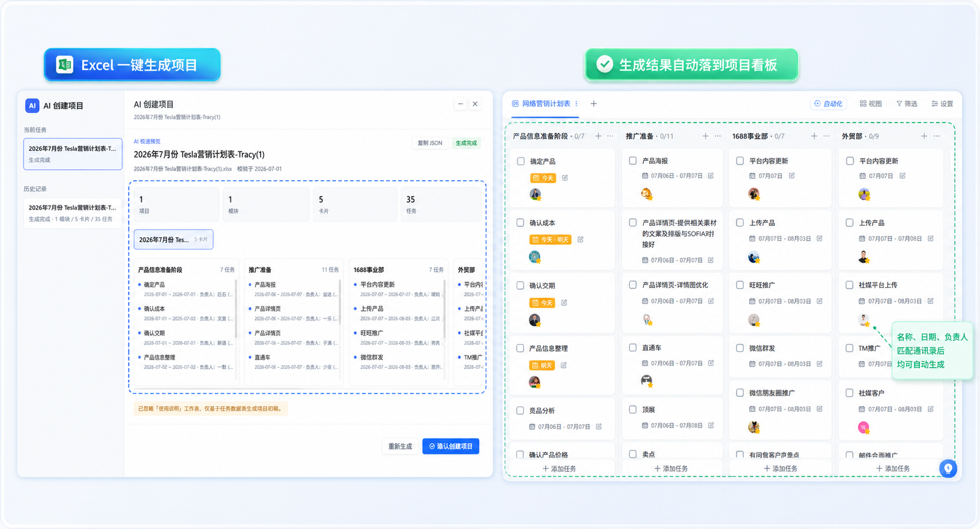The image size is (980, 529).
Task: Click 添加任务 under 推广准备 column
Action: click(671, 469)
